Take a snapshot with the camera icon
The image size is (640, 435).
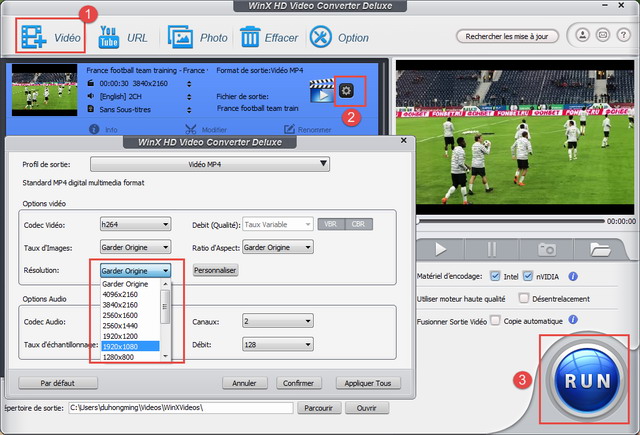547,248
